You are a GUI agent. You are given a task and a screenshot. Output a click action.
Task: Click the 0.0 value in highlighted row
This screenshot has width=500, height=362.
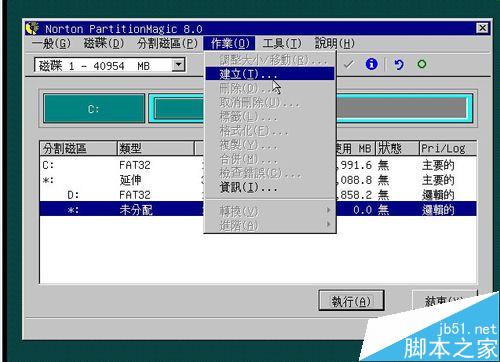click(x=362, y=210)
